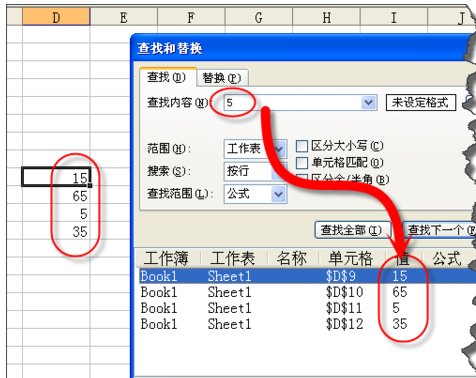Select column G header
Viewport: 476px width, 378px height.
(259, 17)
